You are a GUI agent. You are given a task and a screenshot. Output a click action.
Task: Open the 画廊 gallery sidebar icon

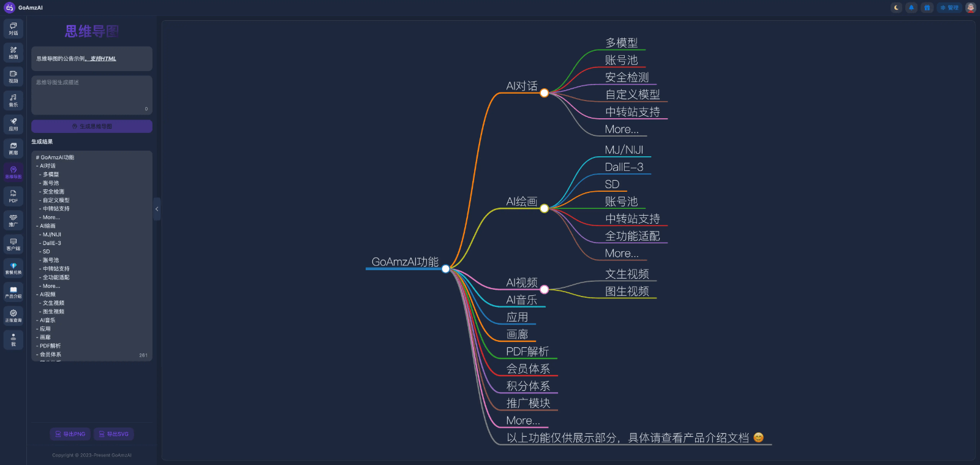click(13, 148)
